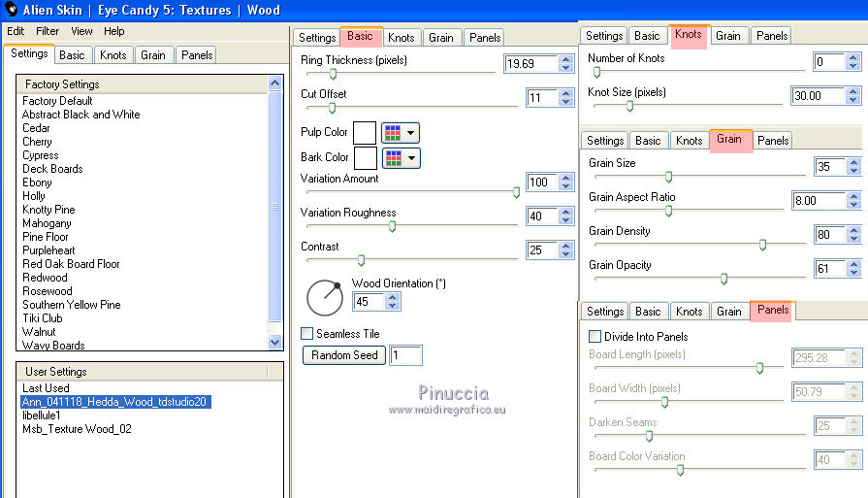Open the Filter menu
868x498 pixels.
[x=48, y=31]
